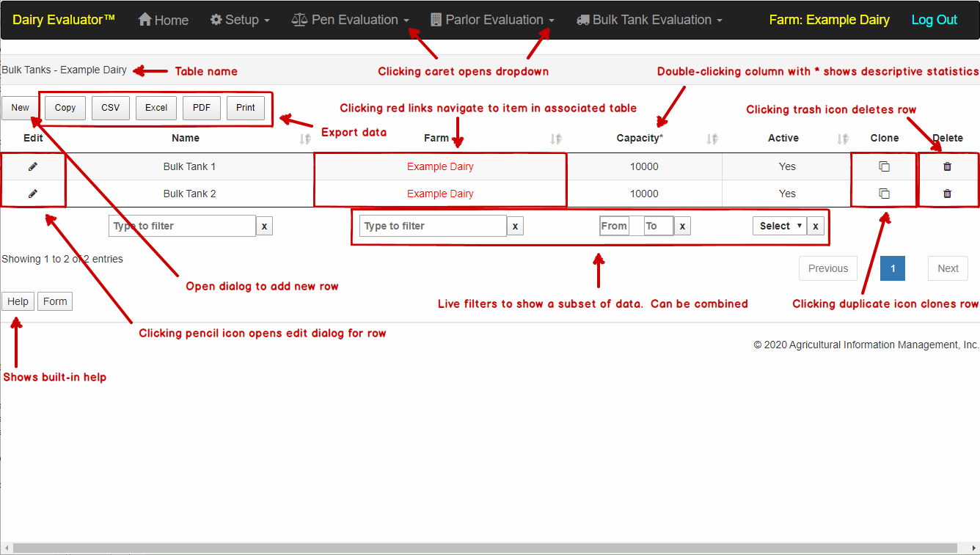Open the Active column Select filter dropdown
The image size is (980, 555).
pyautogui.click(x=779, y=225)
